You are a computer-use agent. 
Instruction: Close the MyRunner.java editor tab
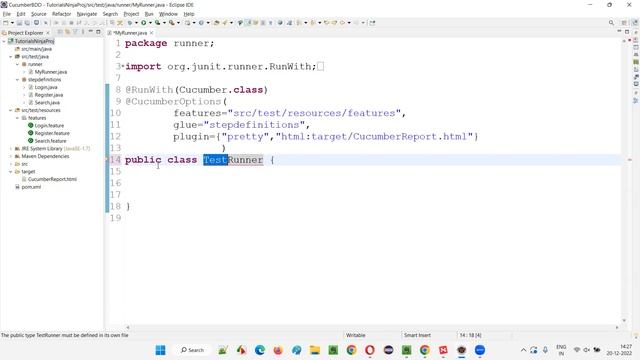click(x=152, y=33)
